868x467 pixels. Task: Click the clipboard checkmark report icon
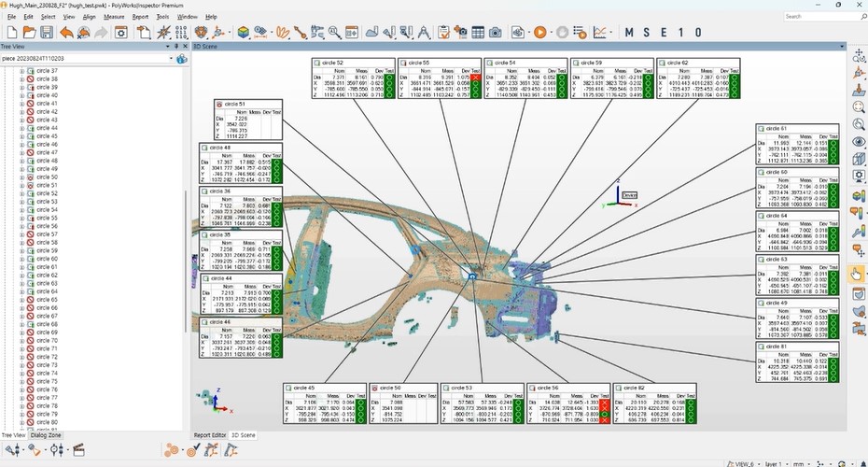pos(443,33)
